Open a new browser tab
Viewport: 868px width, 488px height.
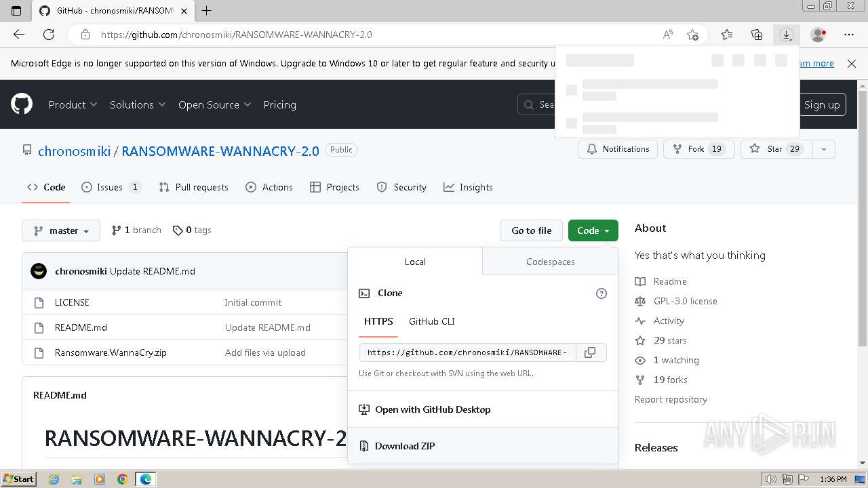click(x=207, y=10)
